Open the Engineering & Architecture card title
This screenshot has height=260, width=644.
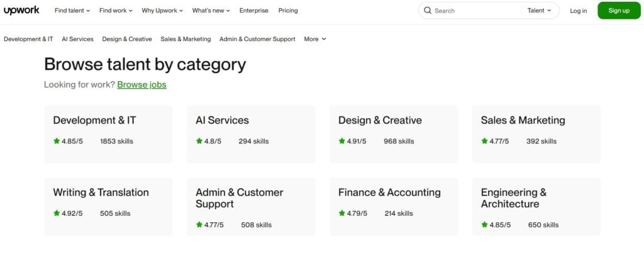tap(514, 198)
